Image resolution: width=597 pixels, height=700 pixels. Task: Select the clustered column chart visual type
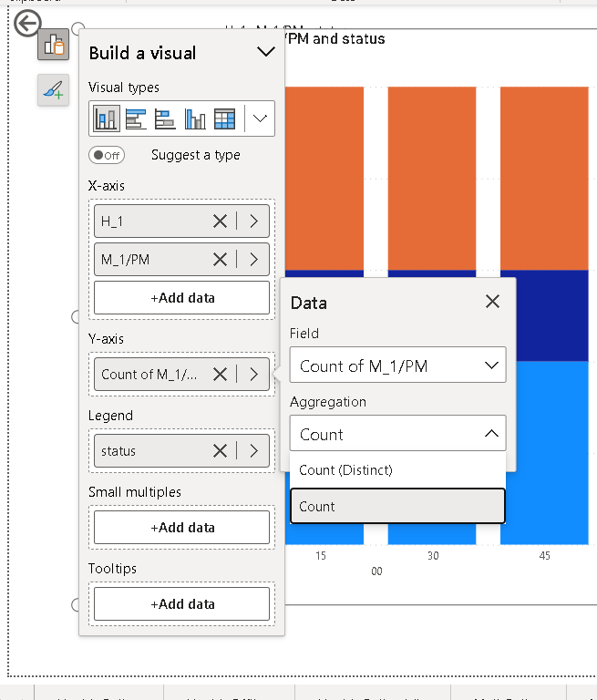[x=195, y=118]
